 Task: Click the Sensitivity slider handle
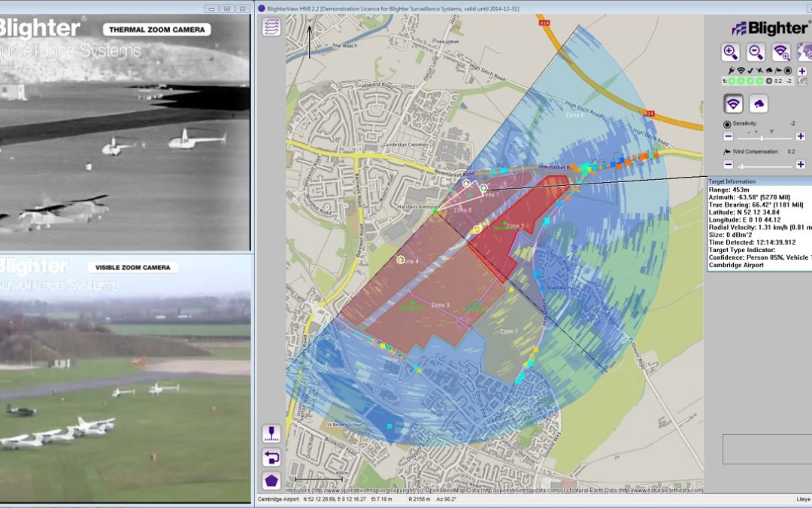(761, 138)
